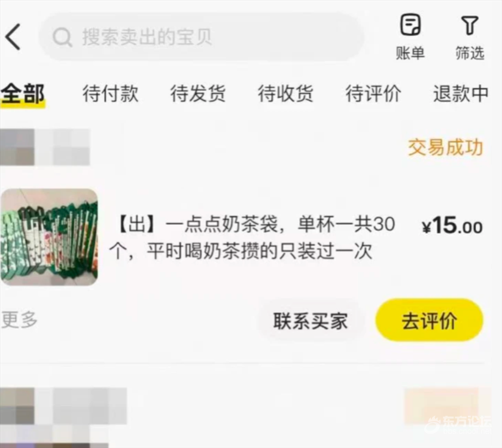The image size is (502, 448).
Task: Expand the 更多 options
Action: pos(19,319)
